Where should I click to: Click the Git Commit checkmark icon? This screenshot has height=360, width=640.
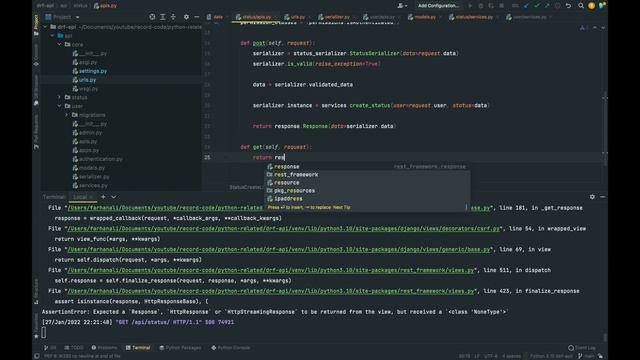(537, 6)
